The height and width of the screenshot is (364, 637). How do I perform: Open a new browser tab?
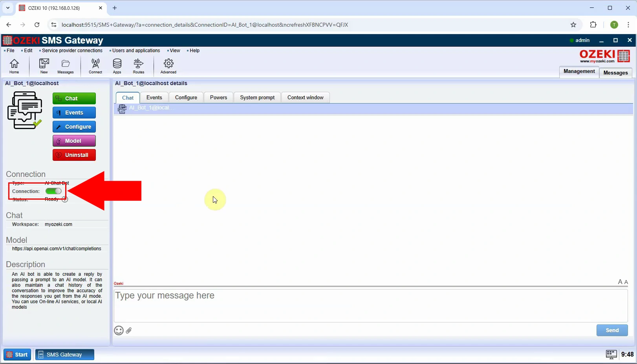[x=115, y=8]
